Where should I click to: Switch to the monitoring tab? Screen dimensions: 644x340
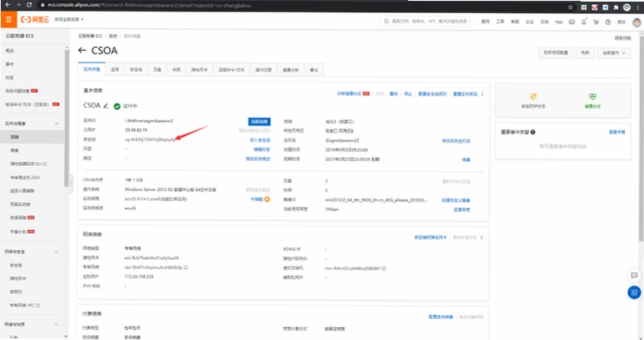(x=115, y=70)
